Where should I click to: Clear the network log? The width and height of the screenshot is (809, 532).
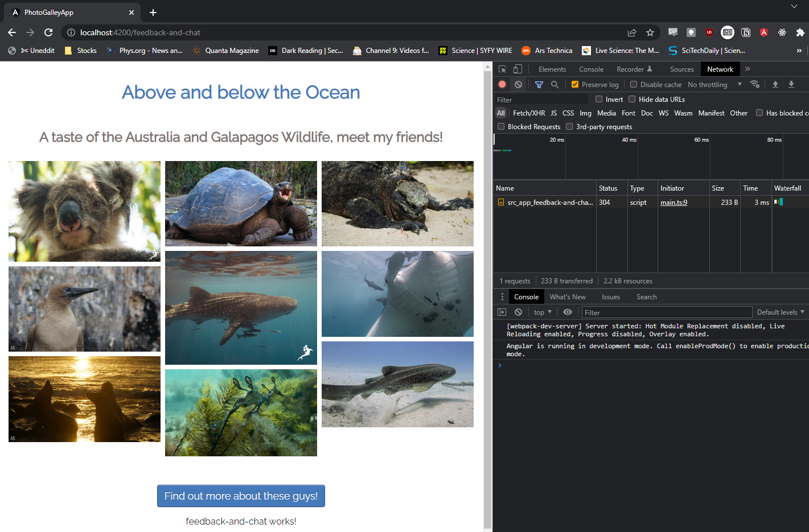[x=518, y=84]
